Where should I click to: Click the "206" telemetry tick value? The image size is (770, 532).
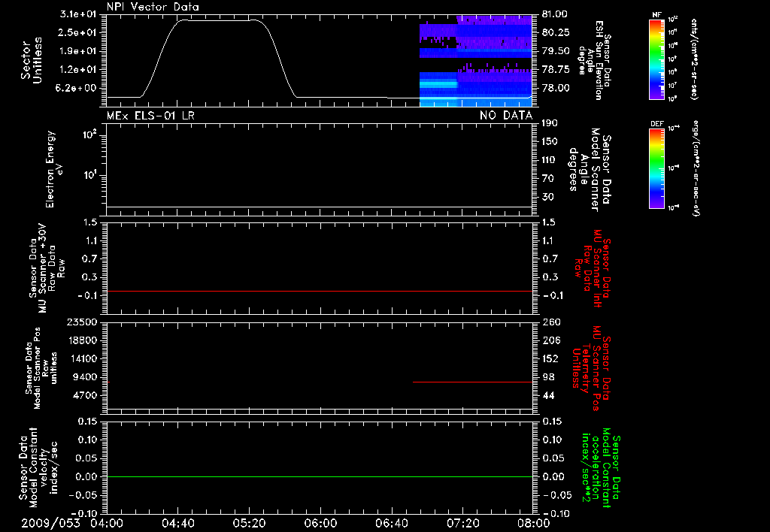(550, 340)
